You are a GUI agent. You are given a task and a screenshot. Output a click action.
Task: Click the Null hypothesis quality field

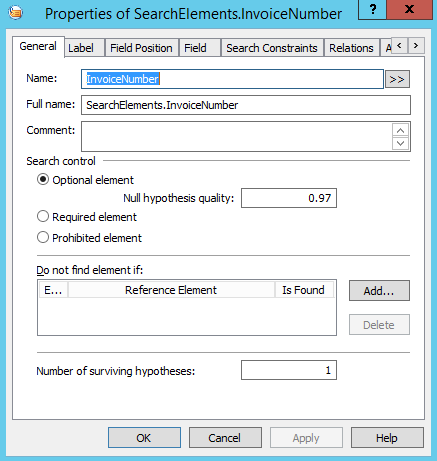click(289, 198)
